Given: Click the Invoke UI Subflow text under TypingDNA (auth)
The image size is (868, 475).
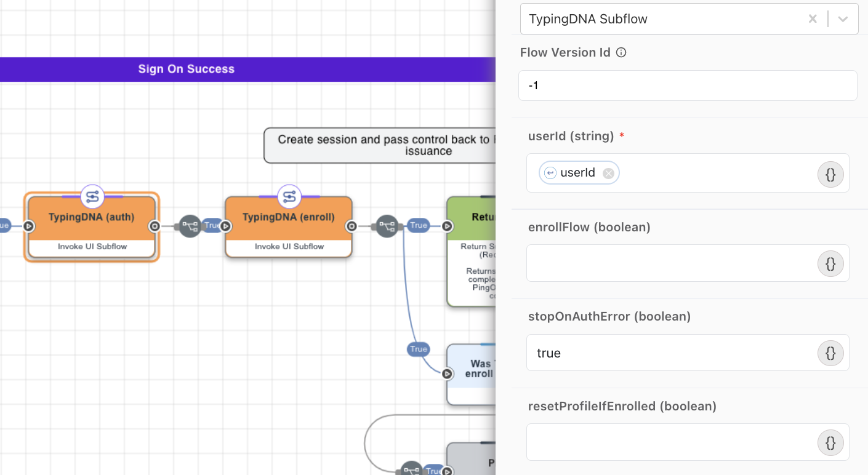Looking at the screenshot, I should coord(92,247).
